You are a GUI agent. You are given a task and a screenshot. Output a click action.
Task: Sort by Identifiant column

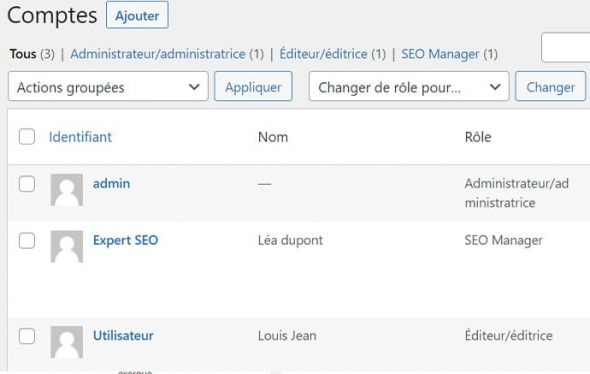[80, 137]
